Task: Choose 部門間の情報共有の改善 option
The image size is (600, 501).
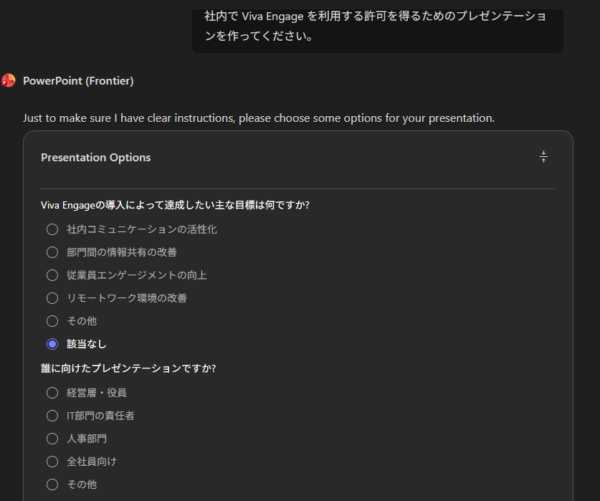Action: [52, 252]
